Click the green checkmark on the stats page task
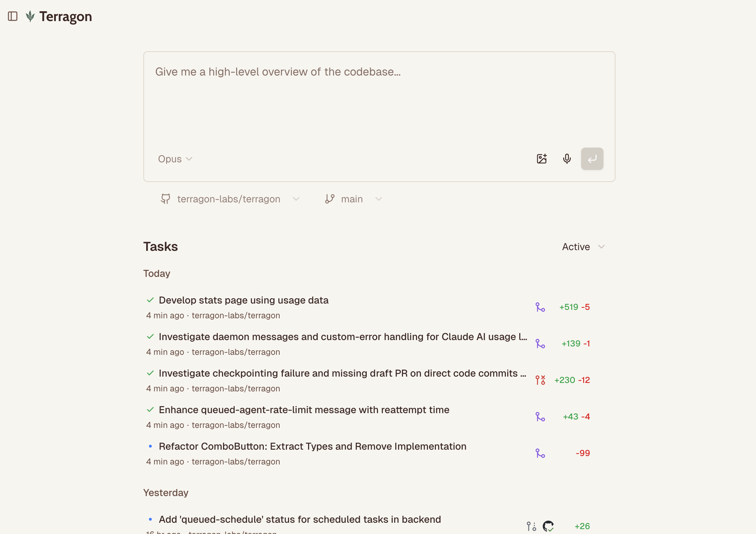Image resolution: width=756 pixels, height=534 pixels. (150, 300)
